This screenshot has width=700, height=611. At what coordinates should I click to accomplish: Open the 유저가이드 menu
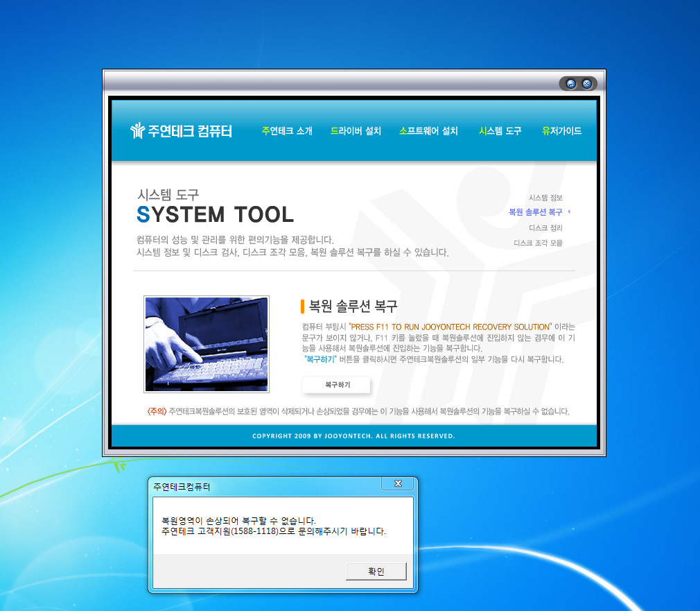coord(561,131)
